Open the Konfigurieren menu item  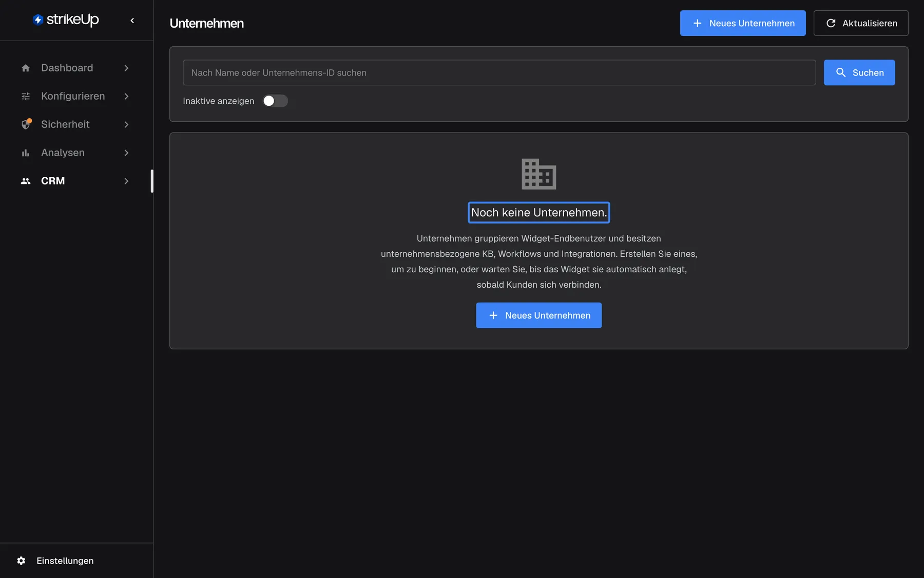coord(76,96)
